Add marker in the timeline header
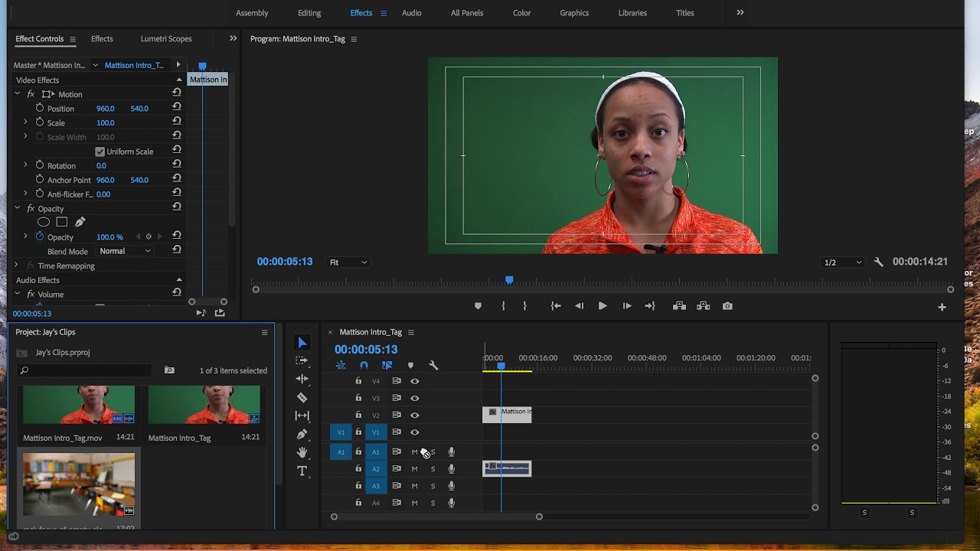This screenshot has width=980, height=551. point(410,366)
